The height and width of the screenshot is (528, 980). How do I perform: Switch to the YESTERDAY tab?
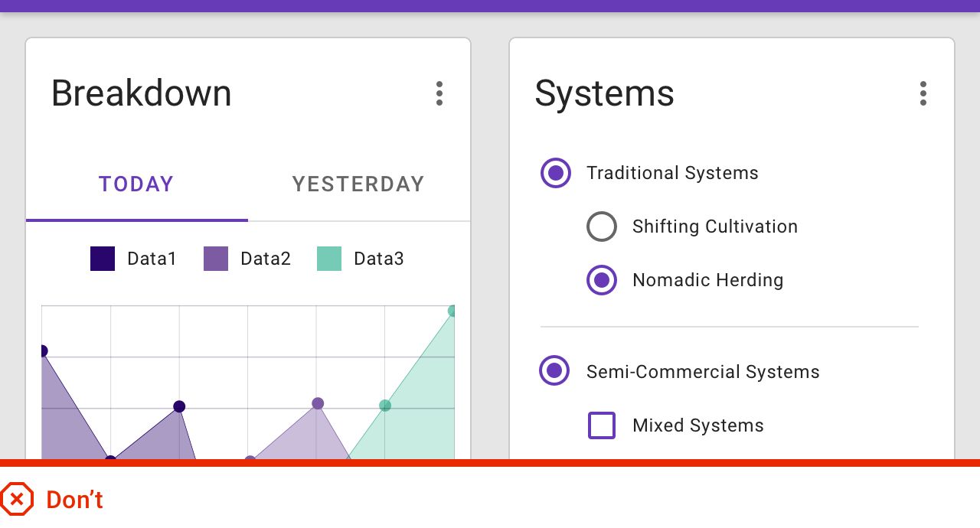pyautogui.click(x=358, y=184)
